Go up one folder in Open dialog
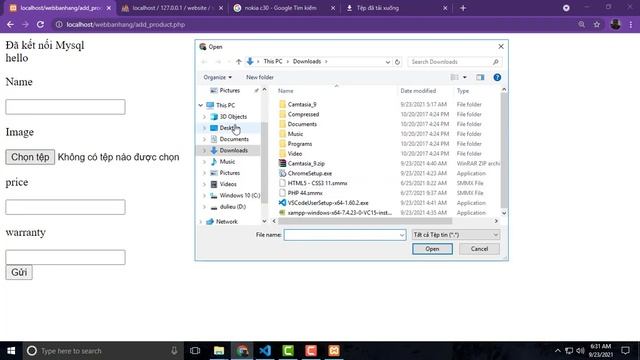 pos(239,62)
